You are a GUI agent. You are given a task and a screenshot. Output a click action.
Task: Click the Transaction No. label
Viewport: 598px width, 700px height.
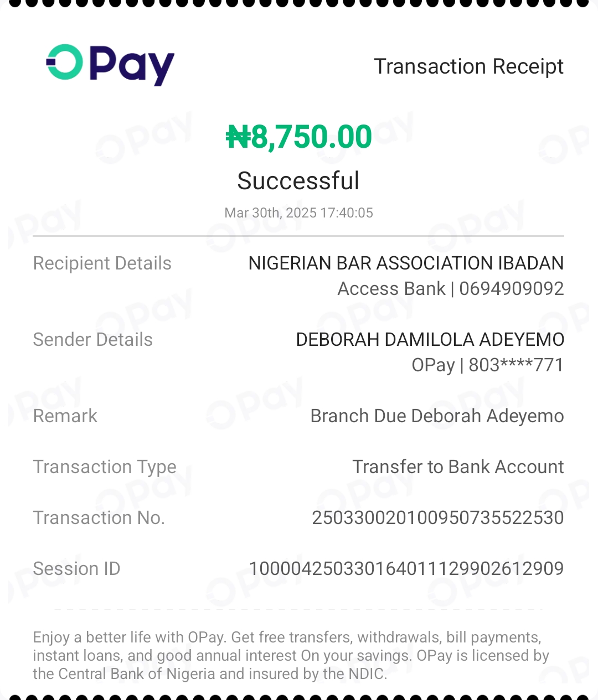(x=99, y=518)
